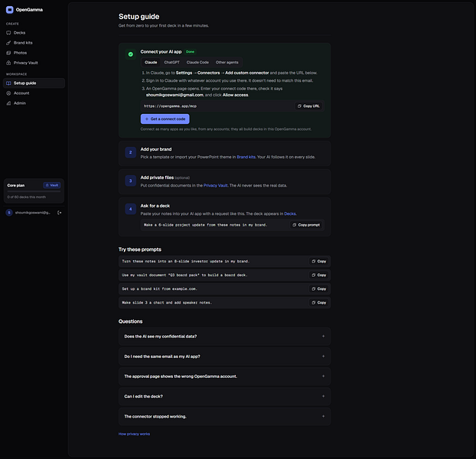Follow the Brand kits link in step 2
Screen dimensions: 476x459
click(x=246, y=157)
